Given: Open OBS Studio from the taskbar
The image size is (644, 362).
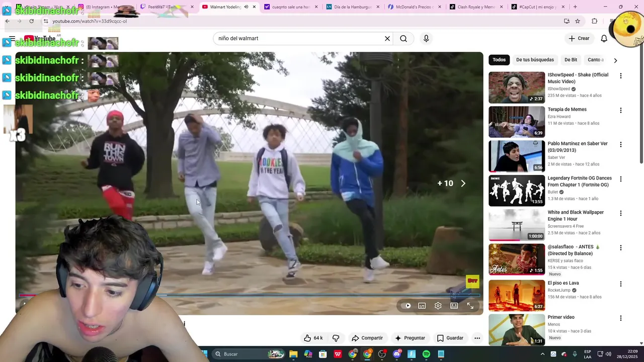Looking at the screenshot, I should pyautogui.click(x=382, y=354).
